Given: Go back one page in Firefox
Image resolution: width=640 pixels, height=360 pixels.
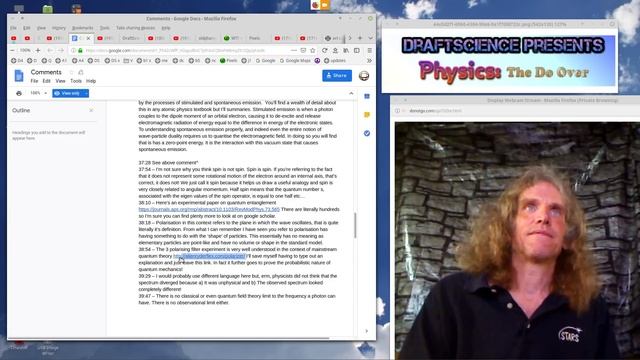Looking at the screenshot, I should tap(50, 50).
